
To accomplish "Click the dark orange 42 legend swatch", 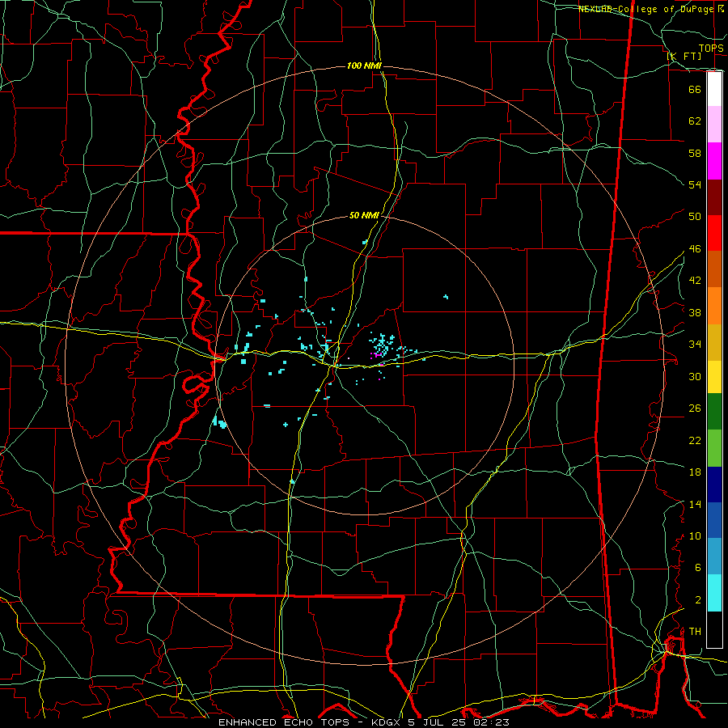I will (x=714, y=269).
